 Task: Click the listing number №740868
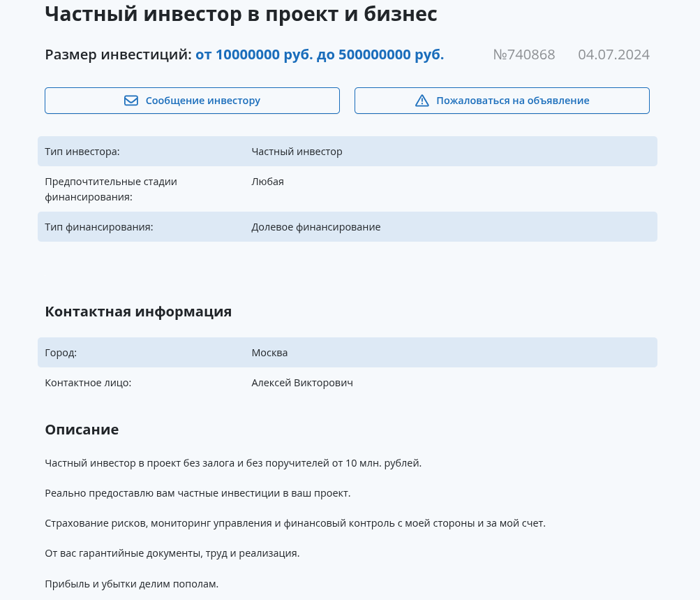(523, 54)
